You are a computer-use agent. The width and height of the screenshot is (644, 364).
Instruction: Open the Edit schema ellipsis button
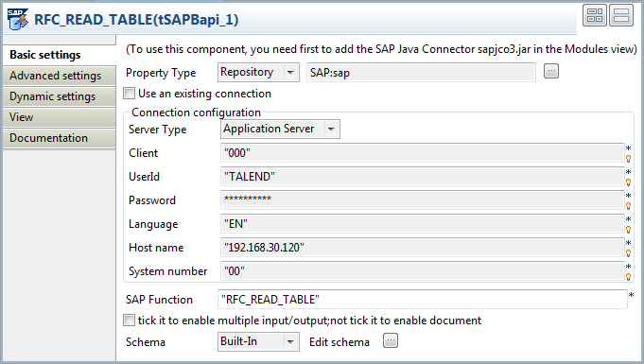tap(391, 340)
